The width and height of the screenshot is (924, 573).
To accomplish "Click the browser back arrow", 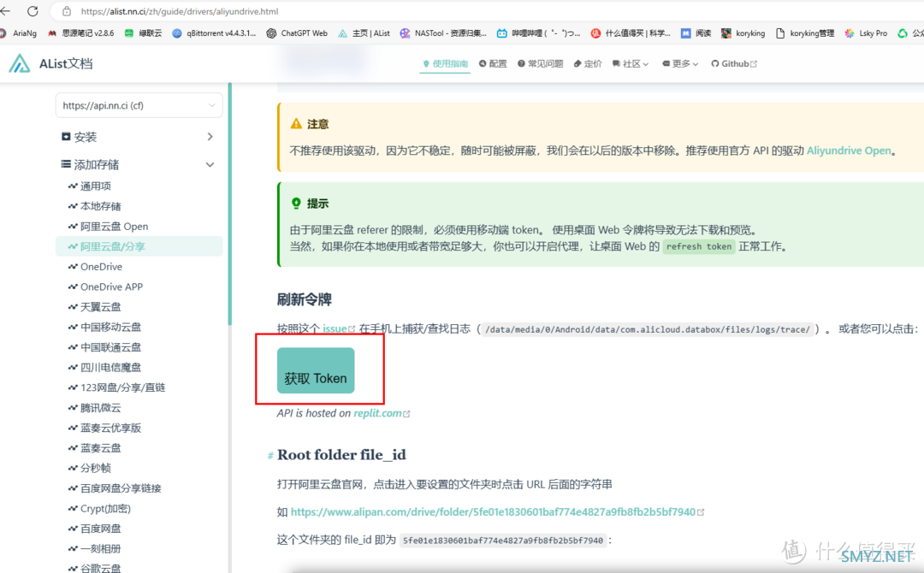I will point(5,11).
